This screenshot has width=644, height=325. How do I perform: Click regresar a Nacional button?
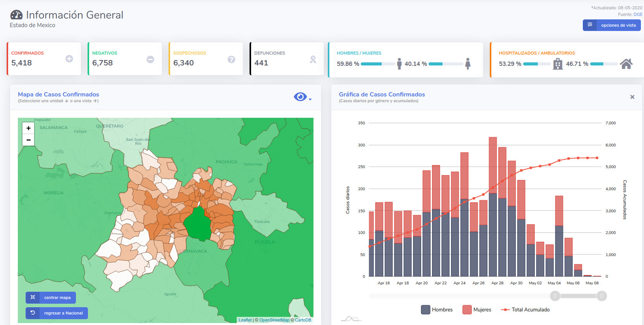tap(57, 313)
